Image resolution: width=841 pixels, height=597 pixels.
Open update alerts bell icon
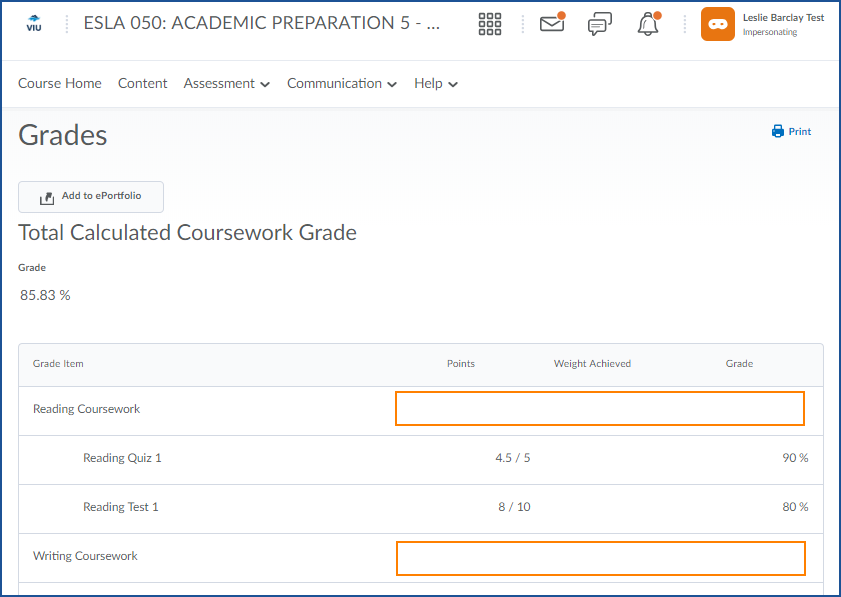point(648,24)
